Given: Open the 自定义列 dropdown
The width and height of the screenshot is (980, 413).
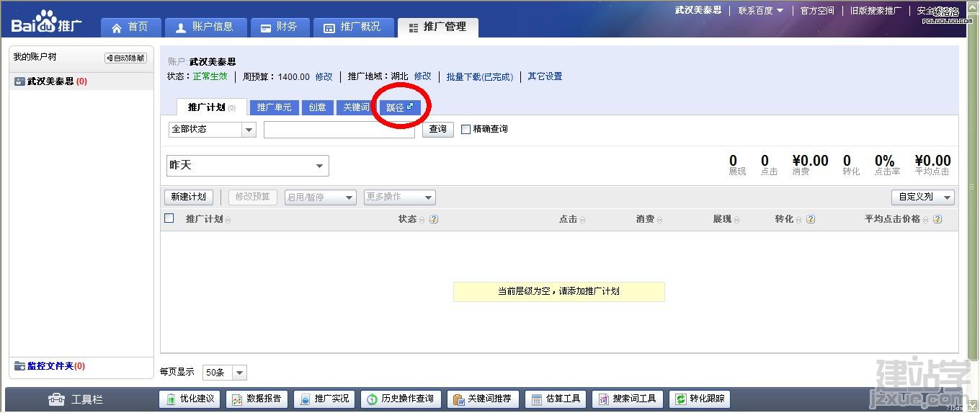Looking at the screenshot, I should pos(923,197).
